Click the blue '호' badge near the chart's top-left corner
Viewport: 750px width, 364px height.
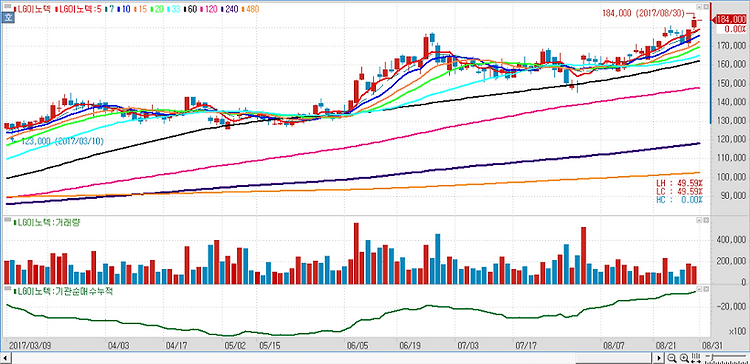pyautogui.click(x=7, y=18)
